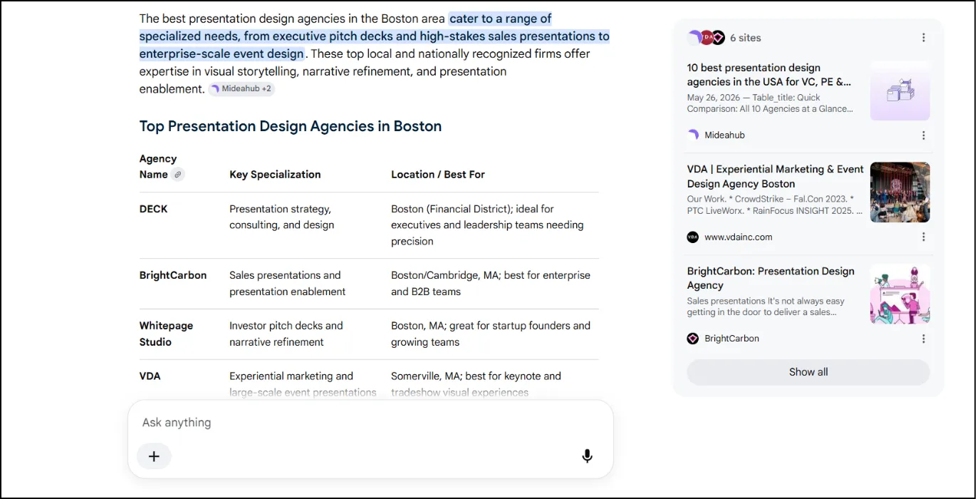
Task: Click 'Boston (Financial District)' location cell
Action: [487, 225]
